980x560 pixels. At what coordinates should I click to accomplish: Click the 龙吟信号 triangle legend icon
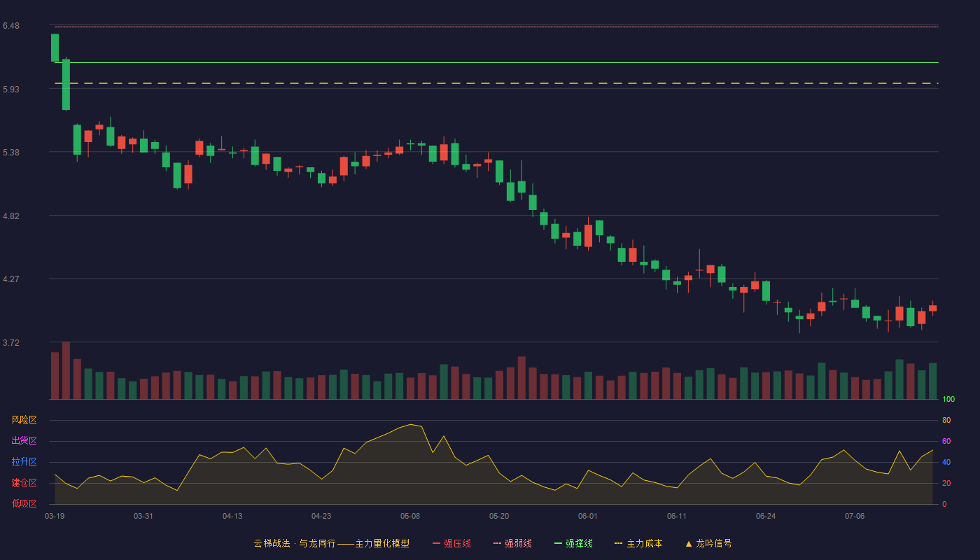(689, 543)
